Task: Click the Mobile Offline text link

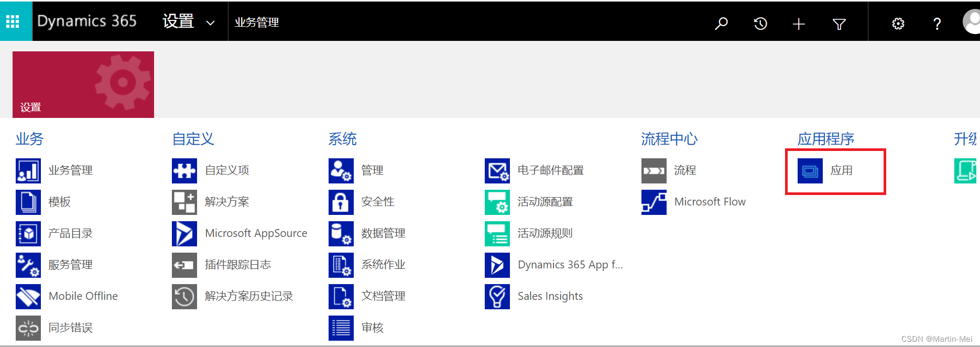Action: pyautogui.click(x=83, y=296)
